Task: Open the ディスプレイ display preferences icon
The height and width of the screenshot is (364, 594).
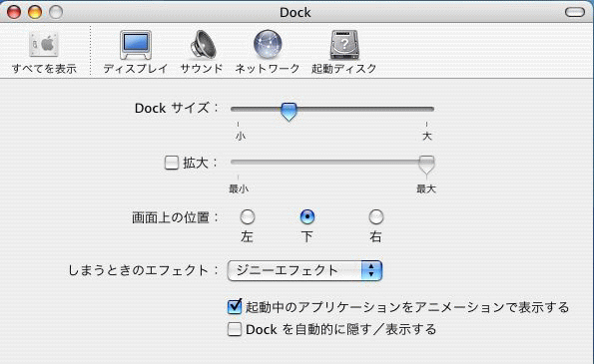Action: [x=136, y=45]
